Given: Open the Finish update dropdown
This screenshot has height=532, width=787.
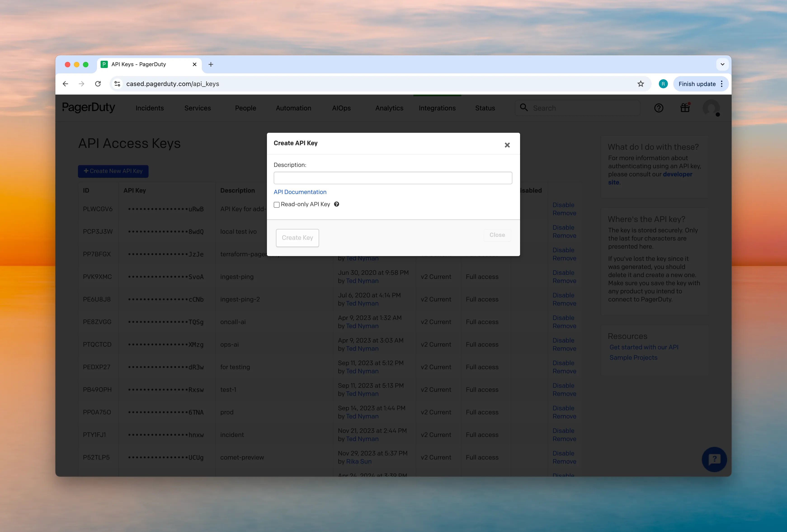Looking at the screenshot, I should [x=697, y=84].
